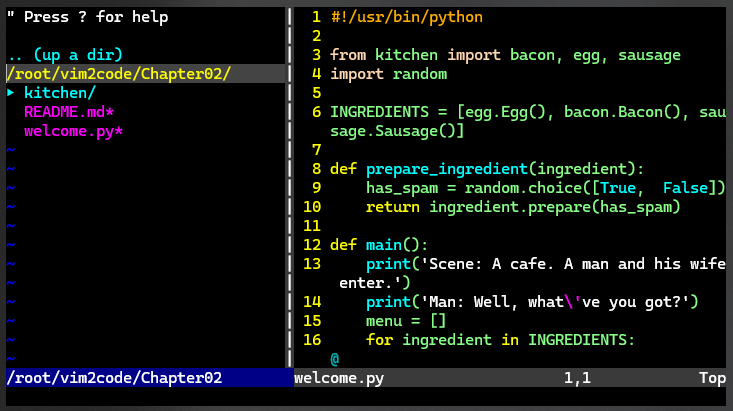
Task: Click line number 8 in the gutter
Action: pyautogui.click(x=316, y=169)
